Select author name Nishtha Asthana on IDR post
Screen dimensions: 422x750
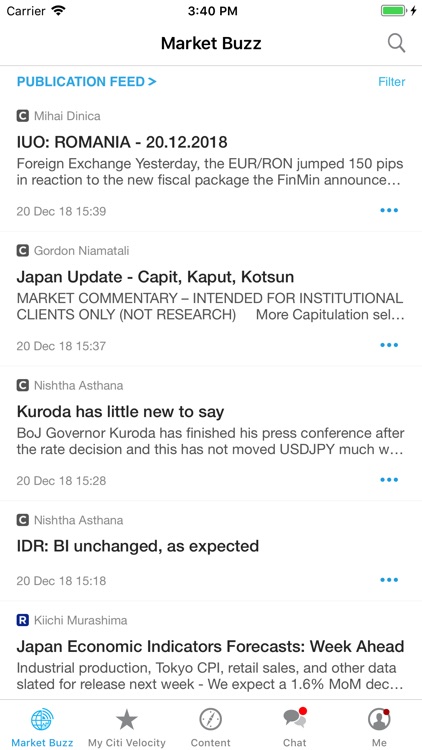(78, 520)
